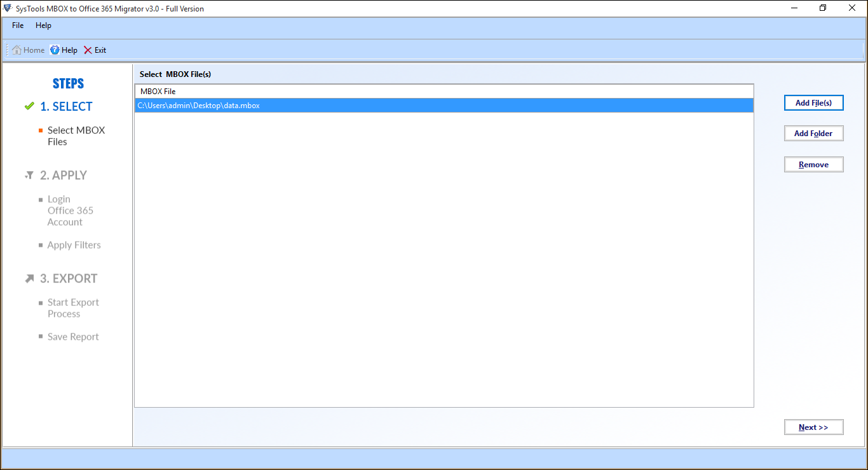The width and height of the screenshot is (868, 470).
Task: Click the Home house icon in toolbar
Action: pos(17,50)
